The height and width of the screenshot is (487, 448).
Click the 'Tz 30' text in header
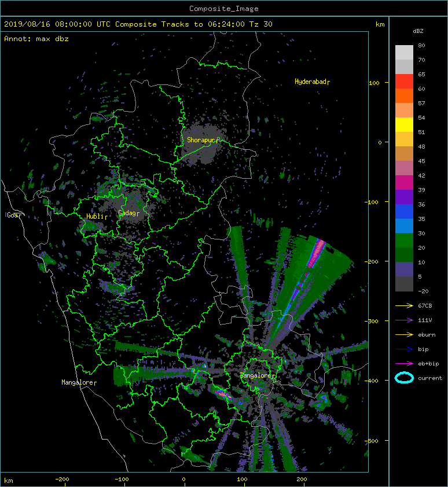click(x=261, y=24)
